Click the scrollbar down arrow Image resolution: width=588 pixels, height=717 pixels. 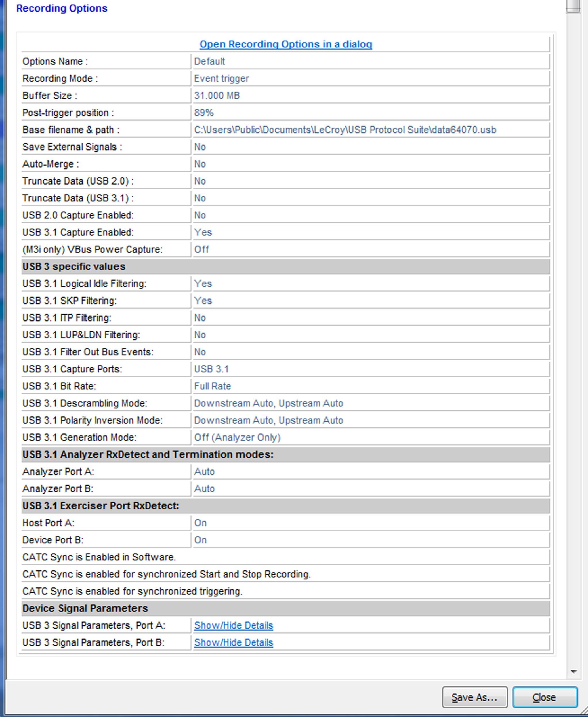pyautogui.click(x=573, y=671)
